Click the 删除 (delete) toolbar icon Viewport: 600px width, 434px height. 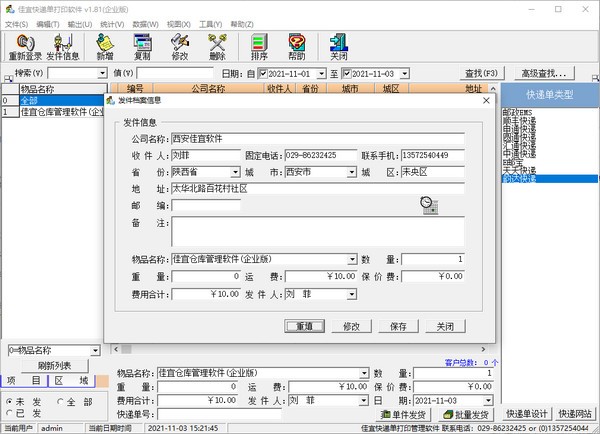[x=218, y=43]
